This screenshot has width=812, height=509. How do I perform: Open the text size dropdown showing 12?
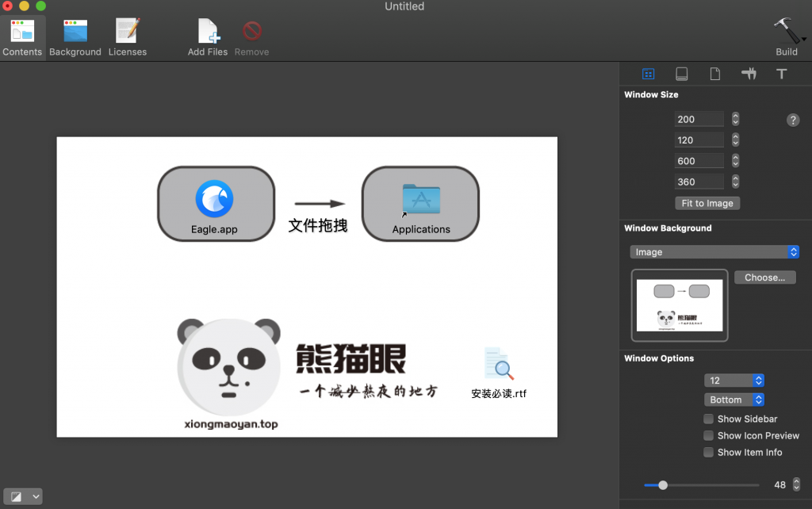pyautogui.click(x=733, y=381)
